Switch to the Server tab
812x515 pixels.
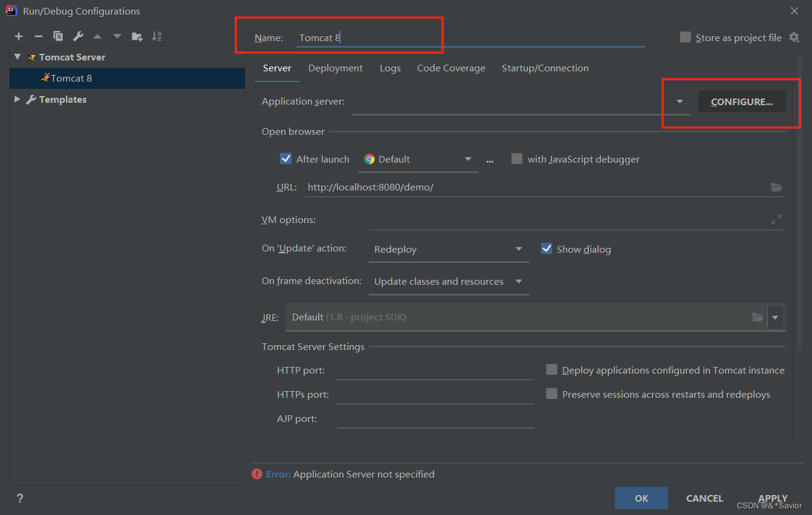277,68
